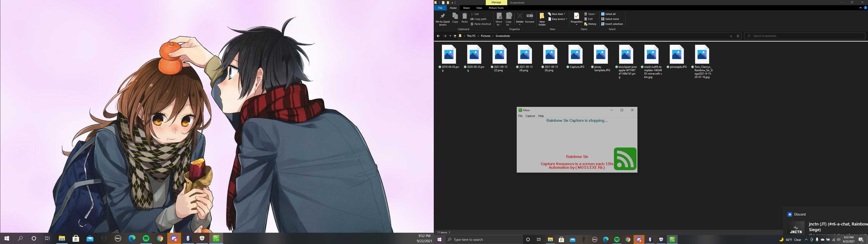Open Rainbow Six icon on taskbar with search box
This screenshot has height=244, width=868.
tap(650, 240)
